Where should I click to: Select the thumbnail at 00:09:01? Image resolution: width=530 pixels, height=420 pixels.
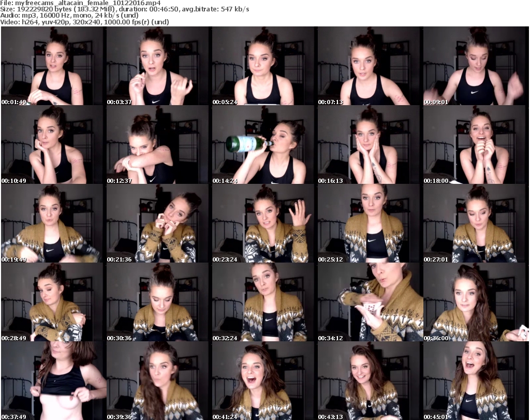pyautogui.click(x=475, y=66)
